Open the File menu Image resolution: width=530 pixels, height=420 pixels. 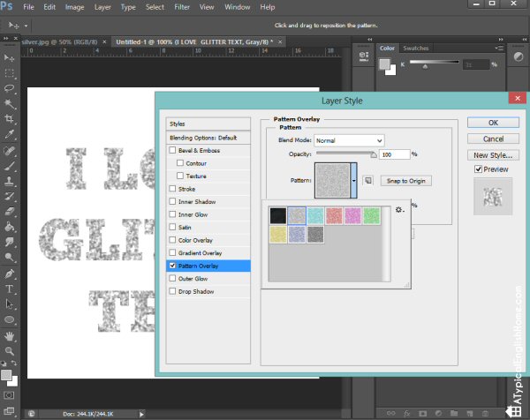[x=28, y=7]
